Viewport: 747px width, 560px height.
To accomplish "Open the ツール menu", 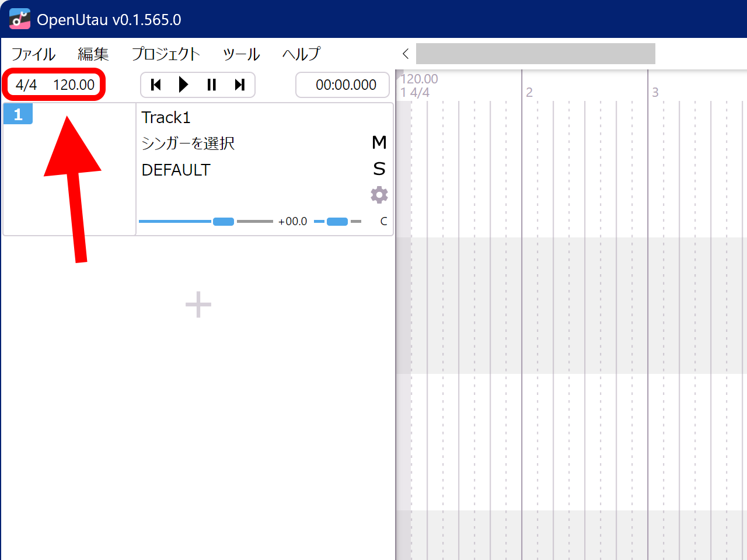I will [x=242, y=54].
